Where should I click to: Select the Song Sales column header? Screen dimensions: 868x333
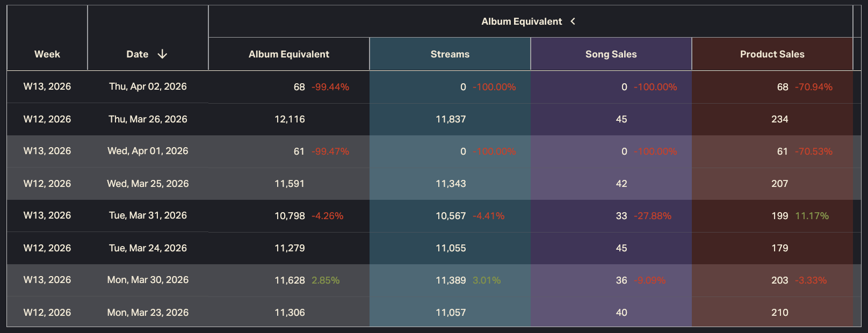[611, 54]
